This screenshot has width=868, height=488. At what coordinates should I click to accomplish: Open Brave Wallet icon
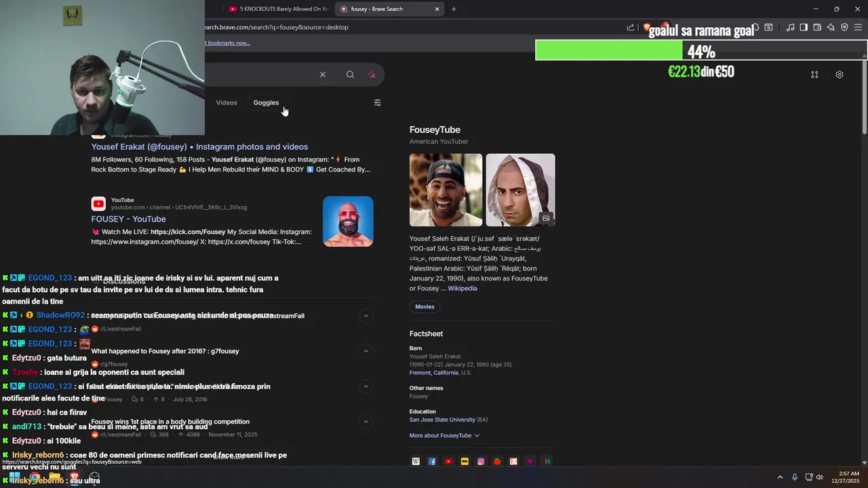(817, 27)
